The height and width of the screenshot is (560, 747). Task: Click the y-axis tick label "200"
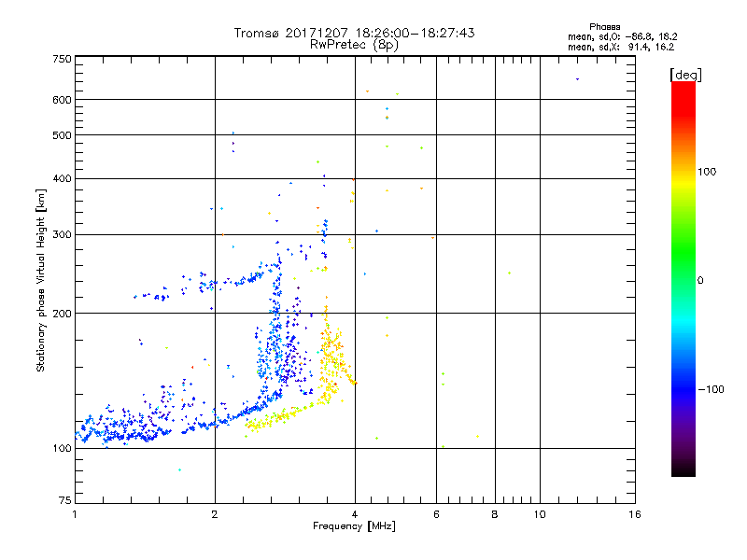62,314
